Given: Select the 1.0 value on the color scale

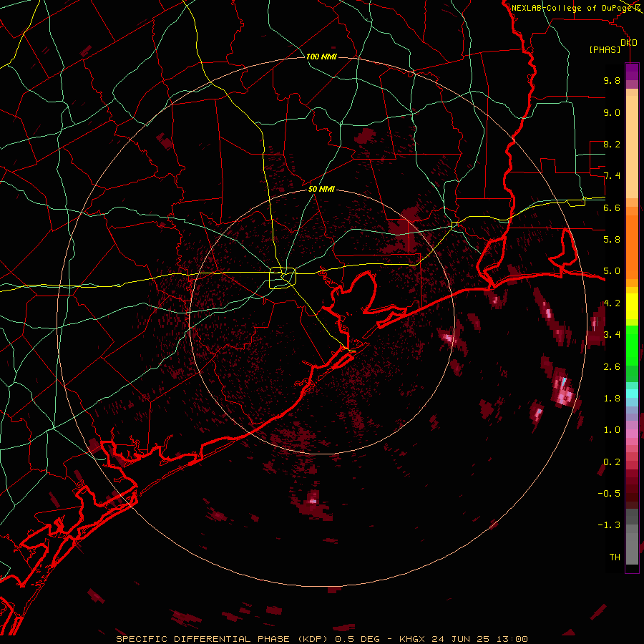Looking at the screenshot, I should pos(612,430).
